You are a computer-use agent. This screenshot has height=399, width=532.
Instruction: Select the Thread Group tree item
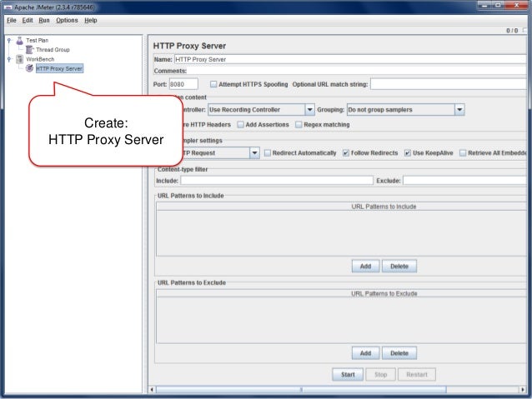[x=53, y=50]
